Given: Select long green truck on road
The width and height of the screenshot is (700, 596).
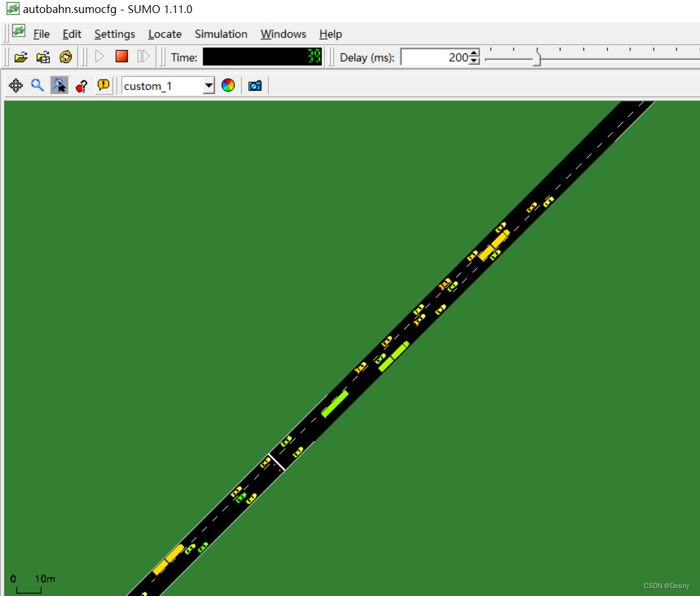Looking at the screenshot, I should 335,404.
